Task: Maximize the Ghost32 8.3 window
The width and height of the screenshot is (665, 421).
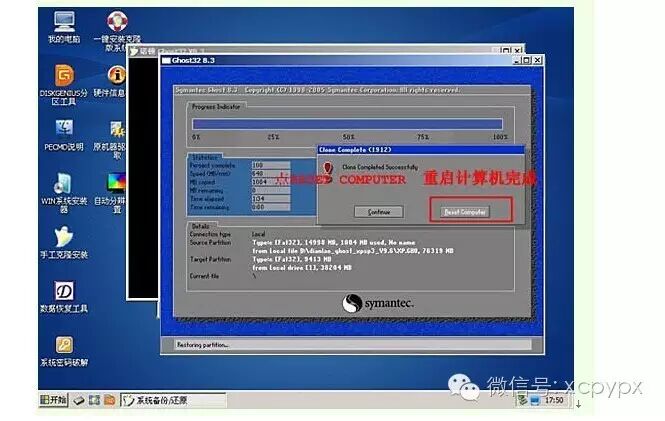Action: (x=526, y=60)
